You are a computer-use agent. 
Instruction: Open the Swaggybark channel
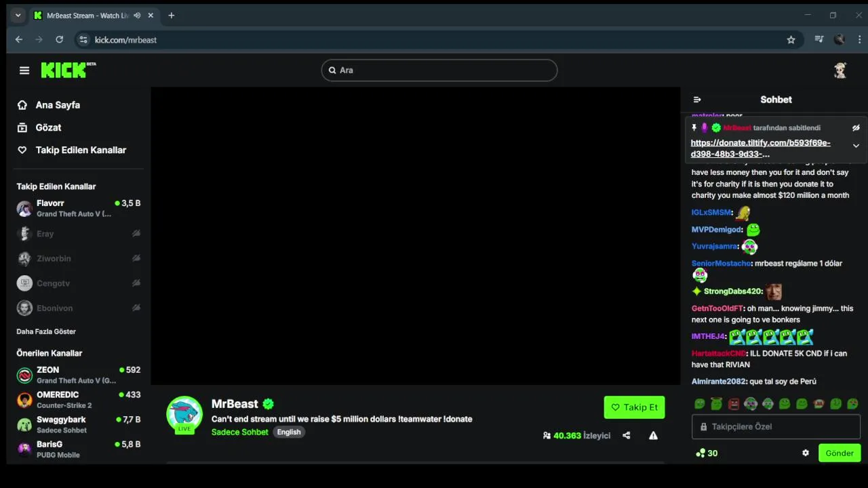[x=79, y=424]
